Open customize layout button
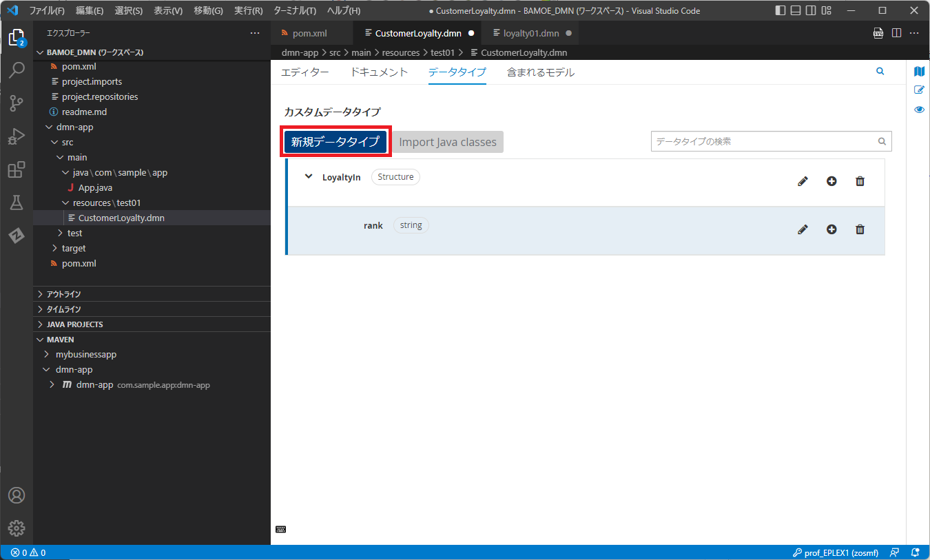The height and width of the screenshot is (560, 930). point(827,10)
